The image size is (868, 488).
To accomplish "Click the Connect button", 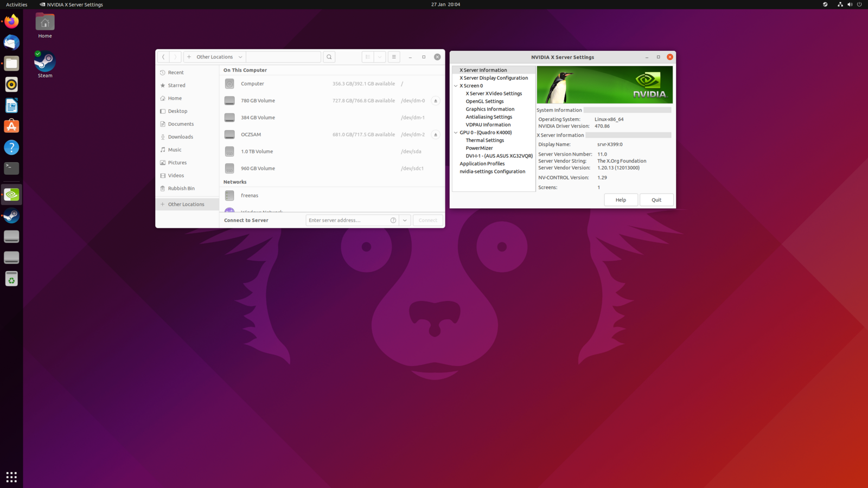I will click(428, 220).
